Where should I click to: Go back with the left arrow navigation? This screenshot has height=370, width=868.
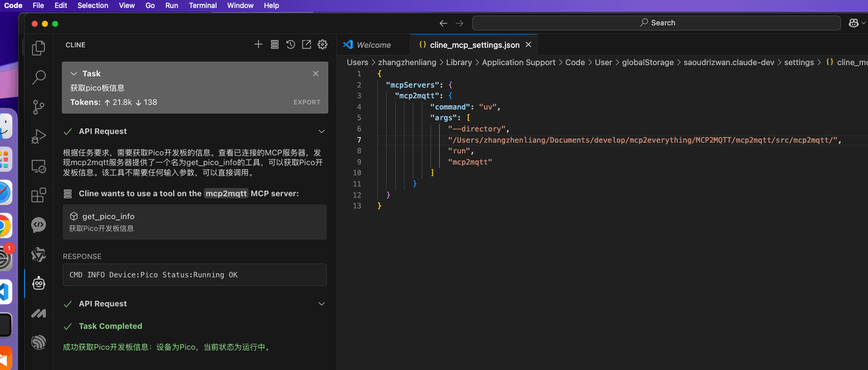pos(443,23)
